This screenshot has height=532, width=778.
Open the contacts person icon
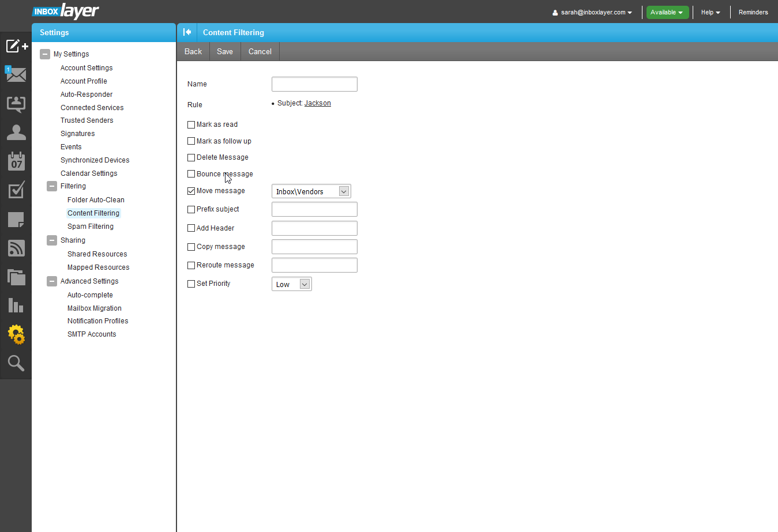pyautogui.click(x=16, y=133)
